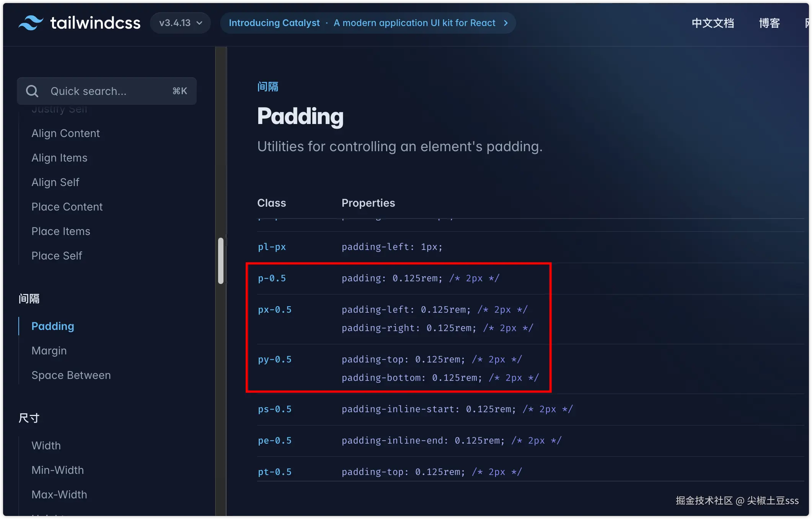Select the Margin sidebar link
Image resolution: width=812 pixels, height=519 pixels.
click(49, 351)
